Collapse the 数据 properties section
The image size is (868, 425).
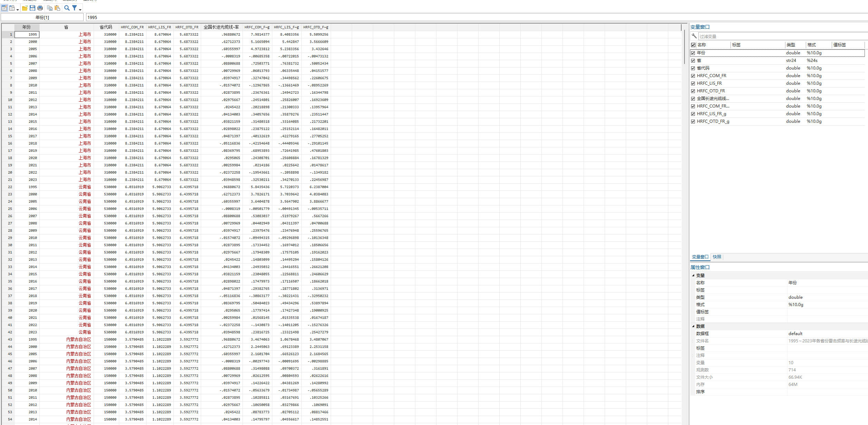click(x=693, y=326)
